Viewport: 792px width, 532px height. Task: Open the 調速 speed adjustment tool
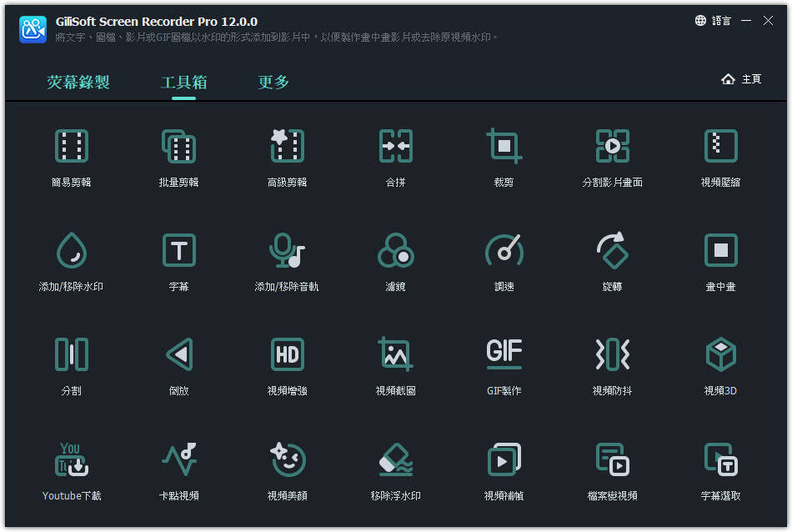504,251
